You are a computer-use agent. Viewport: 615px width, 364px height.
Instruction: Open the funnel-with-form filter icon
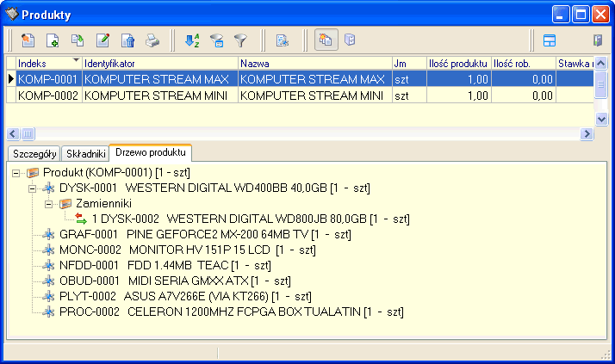tap(217, 40)
